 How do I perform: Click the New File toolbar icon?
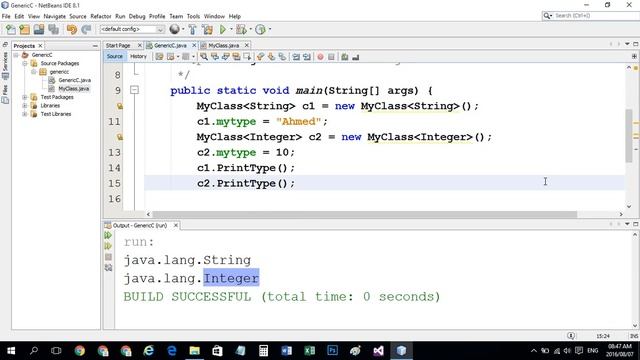pos(11,29)
